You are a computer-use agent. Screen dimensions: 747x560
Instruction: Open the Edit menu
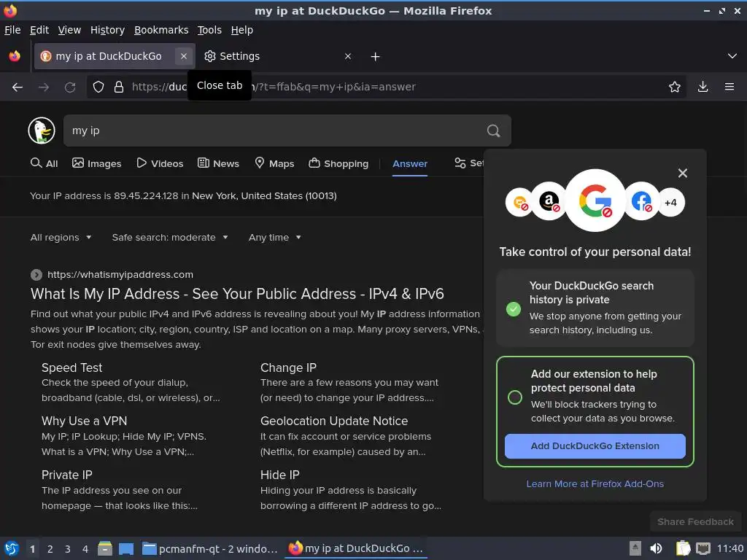click(x=39, y=30)
